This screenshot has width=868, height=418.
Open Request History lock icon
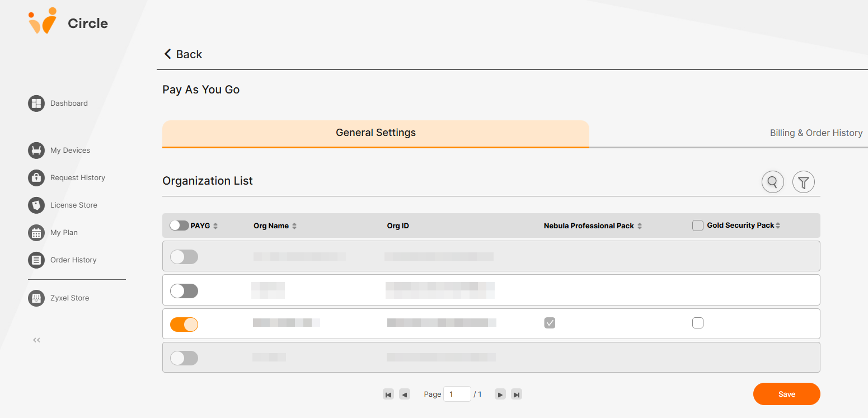[36, 178]
